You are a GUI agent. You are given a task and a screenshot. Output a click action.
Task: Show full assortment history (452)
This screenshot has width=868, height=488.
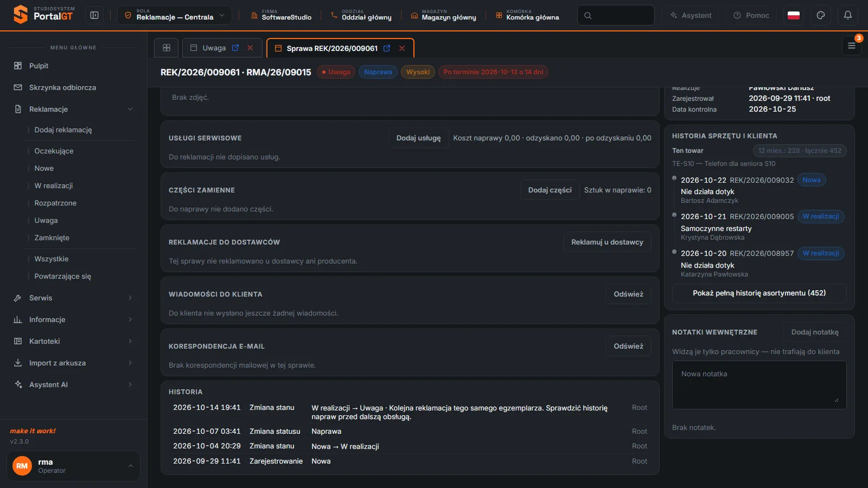pos(759,293)
